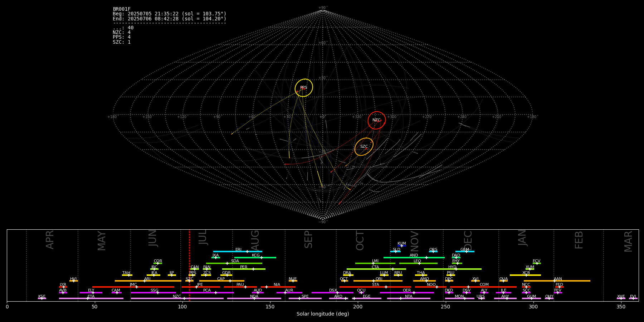Click the −90° label below the sky map

(323, 222)
